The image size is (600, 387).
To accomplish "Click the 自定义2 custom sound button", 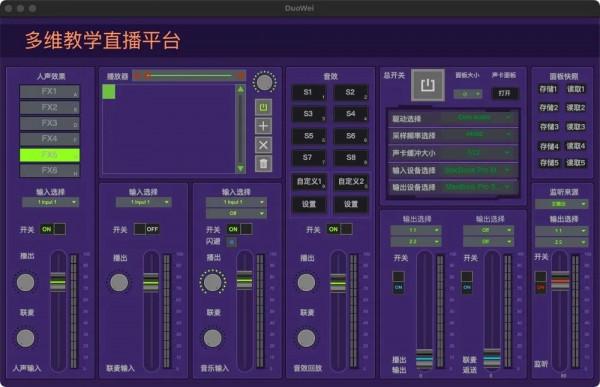I will coord(351,181).
